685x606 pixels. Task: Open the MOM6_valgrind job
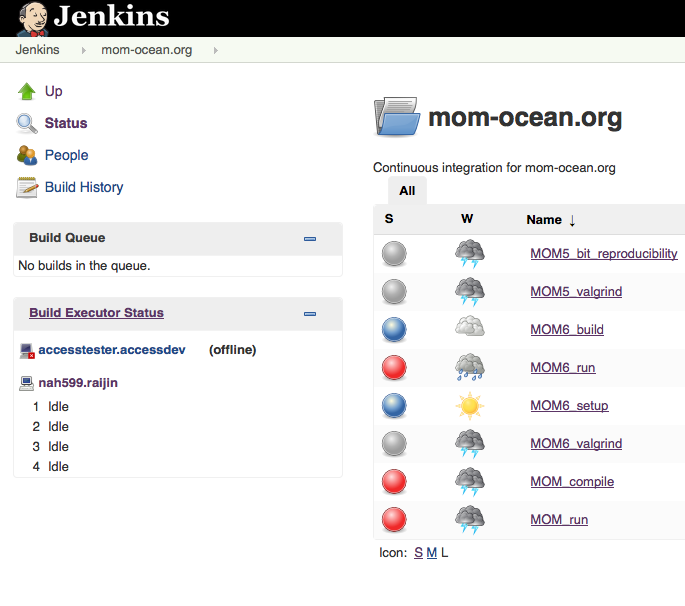576,443
